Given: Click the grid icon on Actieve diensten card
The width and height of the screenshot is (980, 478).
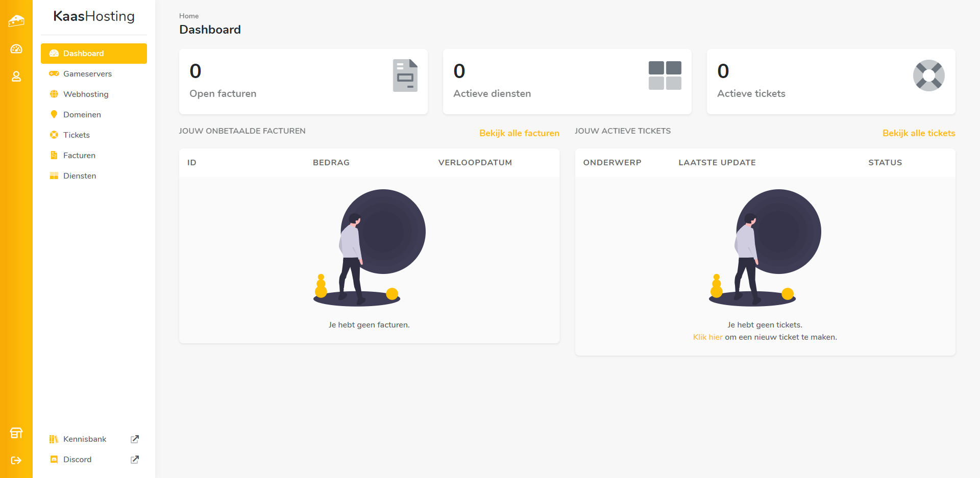Looking at the screenshot, I should click(x=665, y=76).
